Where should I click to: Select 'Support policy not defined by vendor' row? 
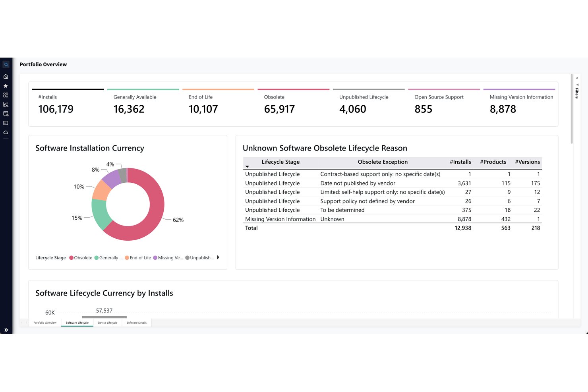[393, 201]
